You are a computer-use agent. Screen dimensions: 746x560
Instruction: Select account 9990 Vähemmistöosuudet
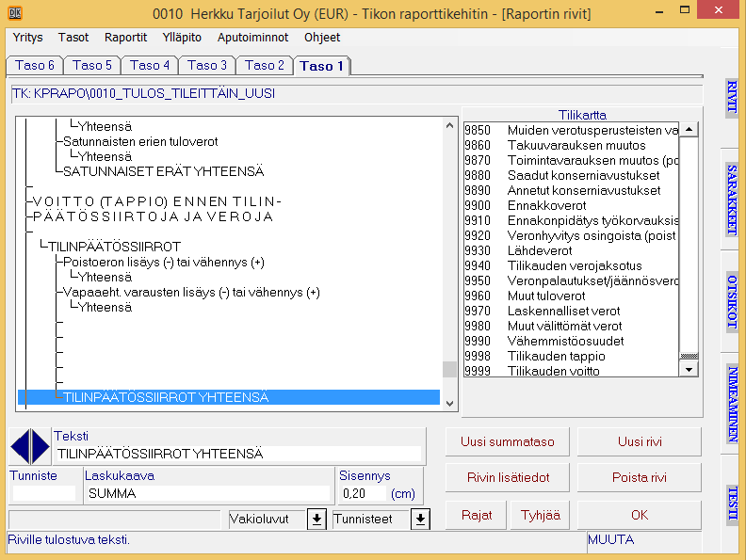pos(571,341)
